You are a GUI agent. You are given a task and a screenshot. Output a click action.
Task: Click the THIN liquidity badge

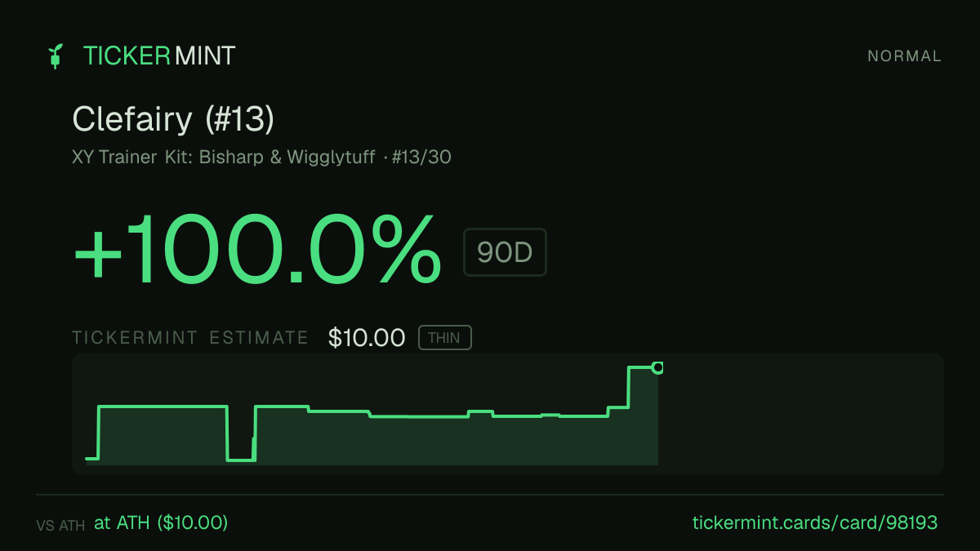tap(444, 338)
